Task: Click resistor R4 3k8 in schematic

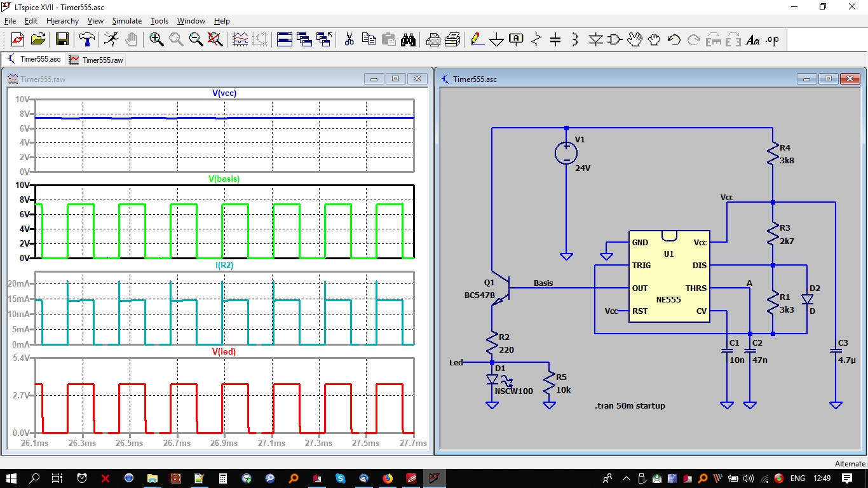Action: (x=773, y=153)
